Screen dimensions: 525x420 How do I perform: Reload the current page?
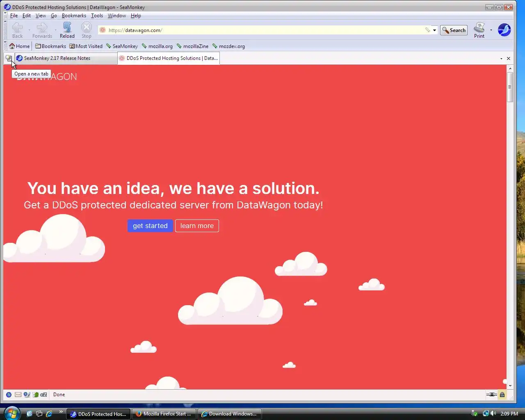[x=67, y=30]
